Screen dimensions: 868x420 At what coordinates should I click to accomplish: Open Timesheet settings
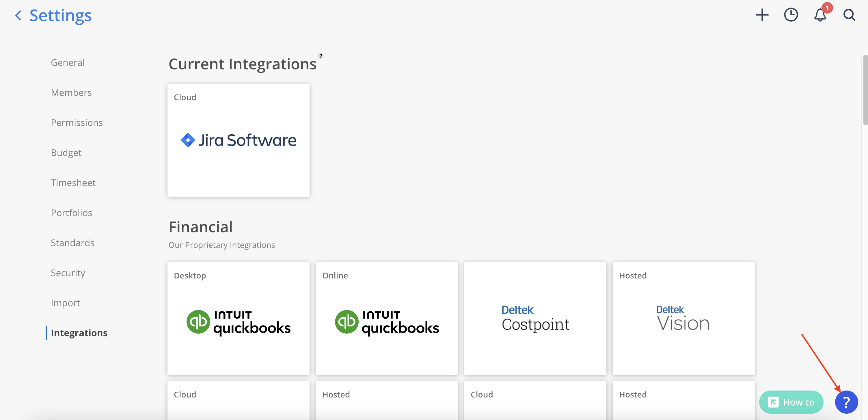(73, 183)
